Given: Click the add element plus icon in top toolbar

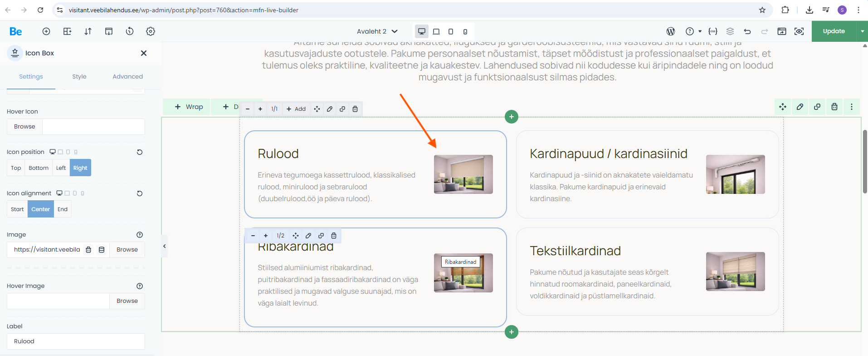Looking at the screenshot, I should pyautogui.click(x=46, y=31).
